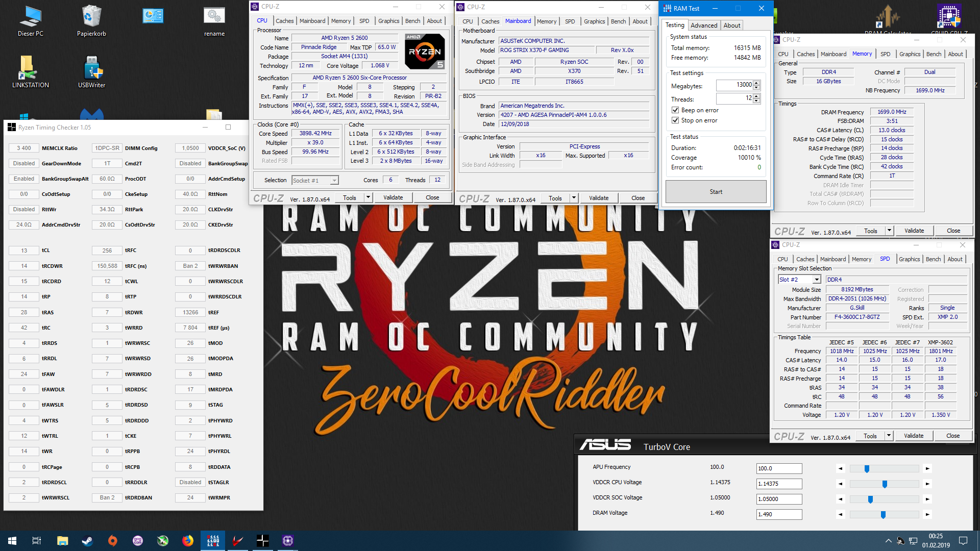Screen dimensions: 980x551
Task: Toggle Beep on error in RAM Test
Action: 675,110
